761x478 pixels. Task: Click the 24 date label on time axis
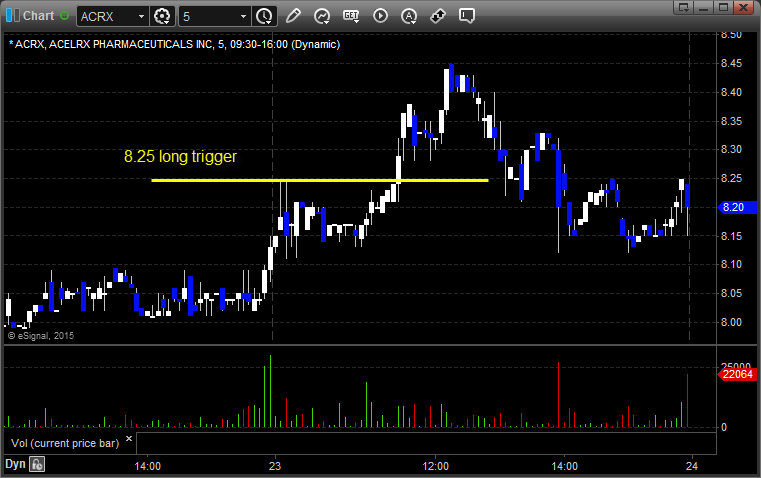click(x=692, y=466)
